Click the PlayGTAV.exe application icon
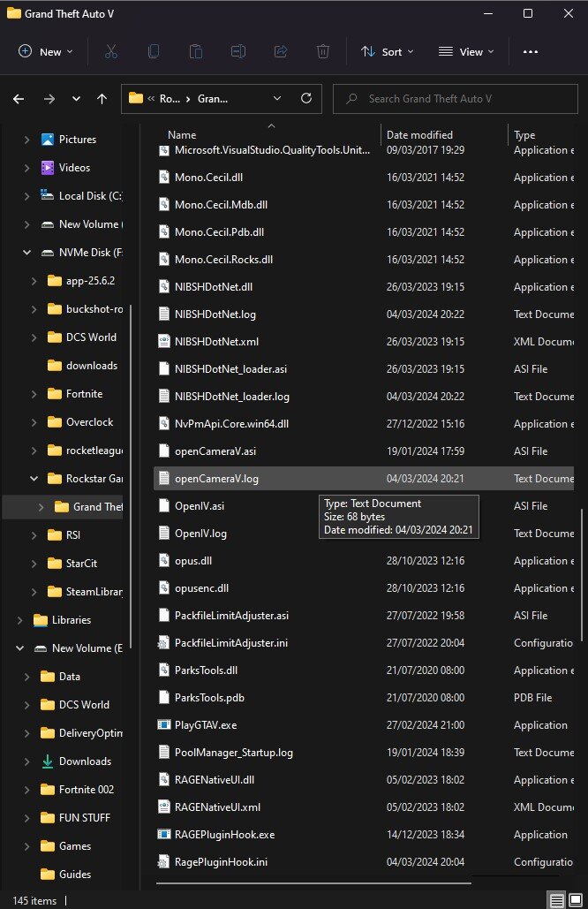The width and height of the screenshot is (588, 909). point(164,724)
